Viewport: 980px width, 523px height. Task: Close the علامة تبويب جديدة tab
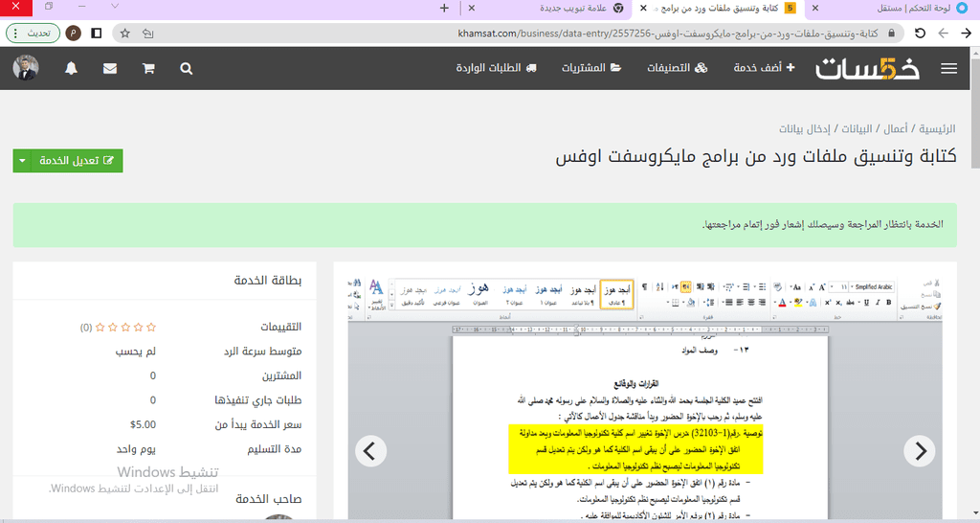pyautogui.click(x=471, y=8)
